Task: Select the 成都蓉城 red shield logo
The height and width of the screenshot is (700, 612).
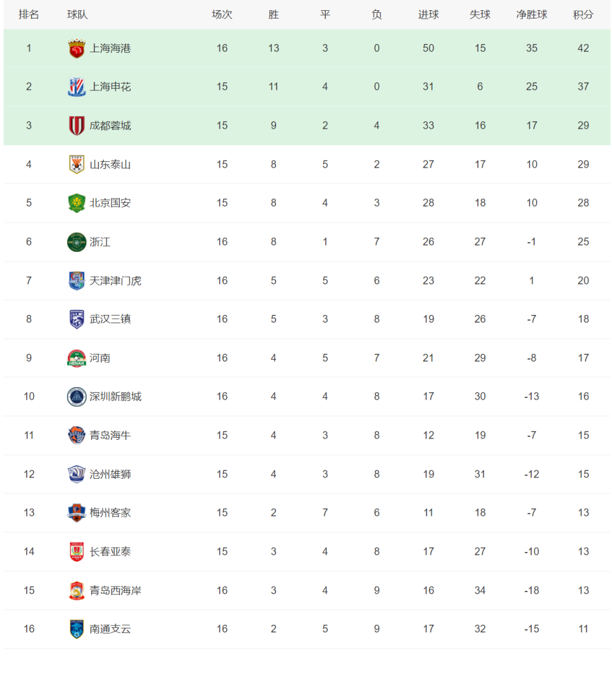Action: pyautogui.click(x=76, y=126)
